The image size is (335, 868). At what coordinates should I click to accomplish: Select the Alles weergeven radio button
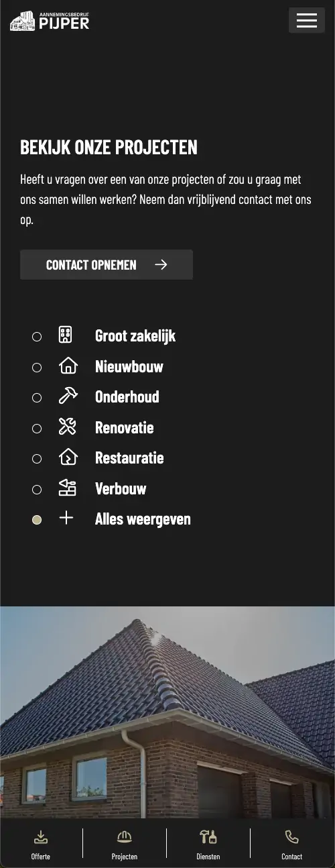pyautogui.click(x=37, y=520)
